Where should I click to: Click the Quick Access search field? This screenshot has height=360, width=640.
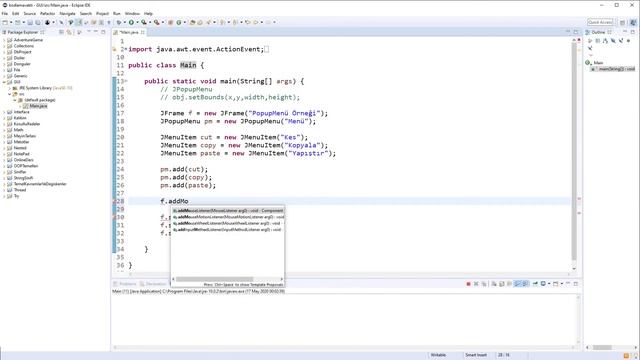tap(600, 22)
